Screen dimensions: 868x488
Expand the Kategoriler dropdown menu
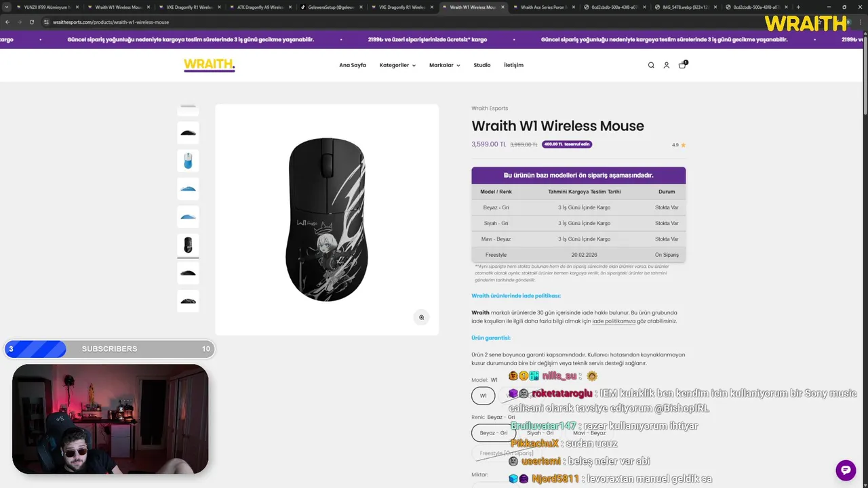pyautogui.click(x=397, y=65)
